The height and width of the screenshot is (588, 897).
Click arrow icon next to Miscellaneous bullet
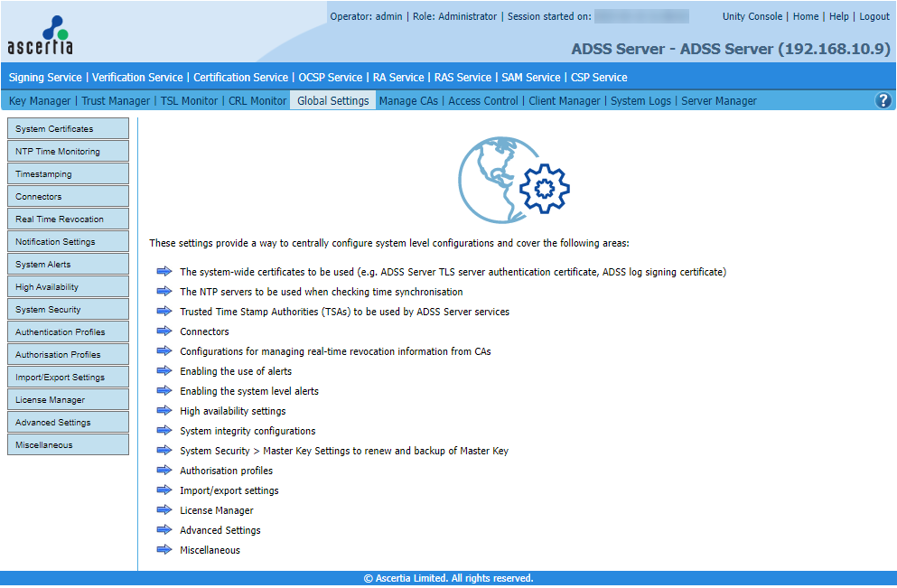164,549
